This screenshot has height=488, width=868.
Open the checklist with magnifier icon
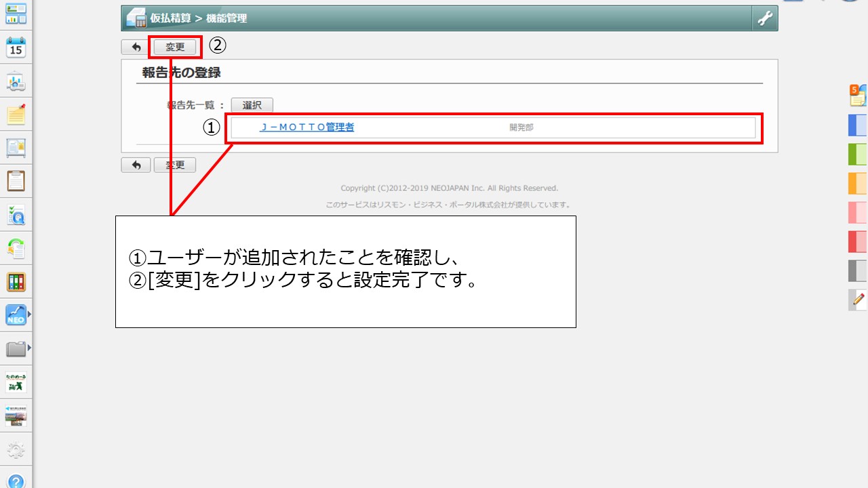pyautogui.click(x=16, y=215)
